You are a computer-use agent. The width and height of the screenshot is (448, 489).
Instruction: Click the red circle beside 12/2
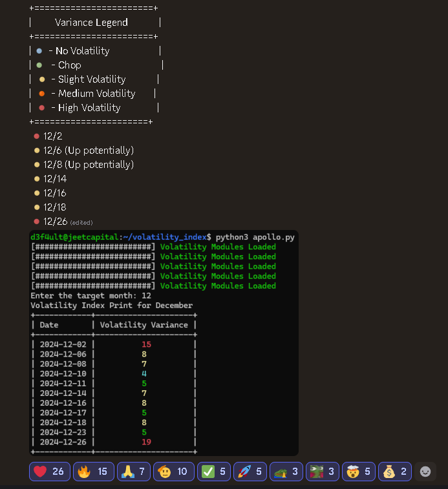pyautogui.click(x=37, y=136)
